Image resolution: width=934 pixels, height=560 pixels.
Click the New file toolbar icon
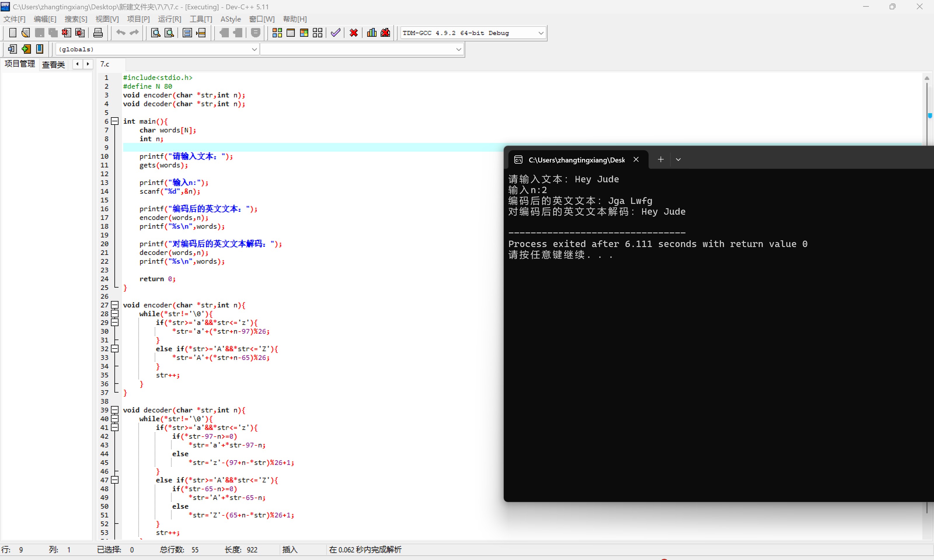point(13,33)
